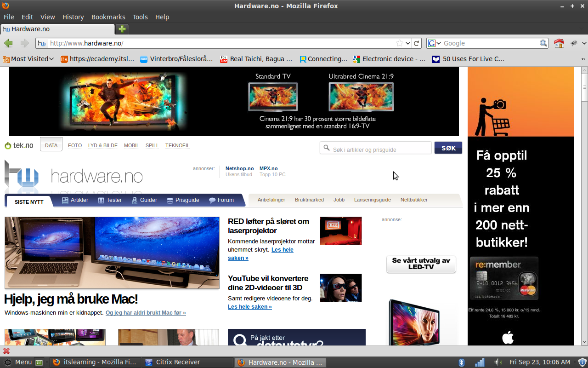Open the Bookmarks menu
The width and height of the screenshot is (588, 368).
[108, 17]
